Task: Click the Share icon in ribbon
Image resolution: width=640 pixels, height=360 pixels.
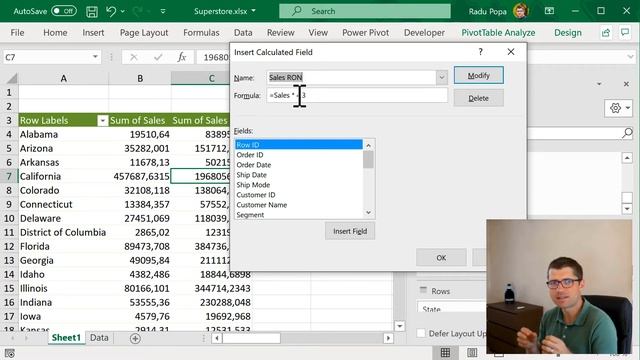Action: point(606,33)
